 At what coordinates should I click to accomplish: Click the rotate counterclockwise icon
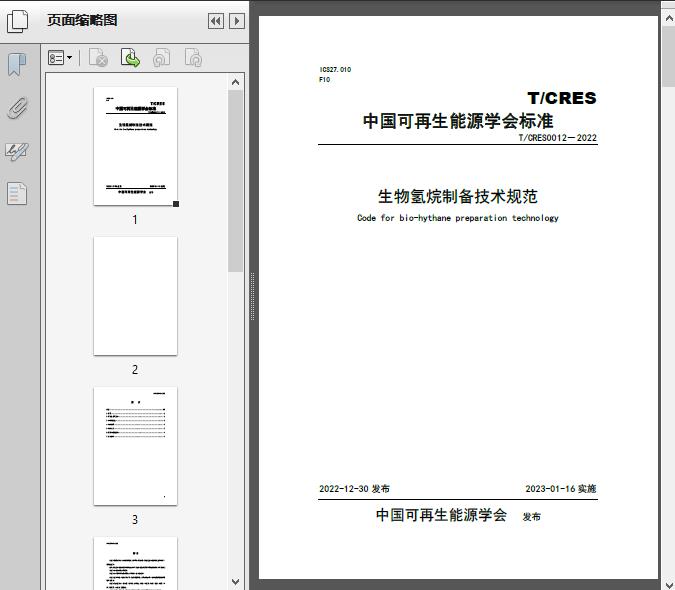point(161,58)
